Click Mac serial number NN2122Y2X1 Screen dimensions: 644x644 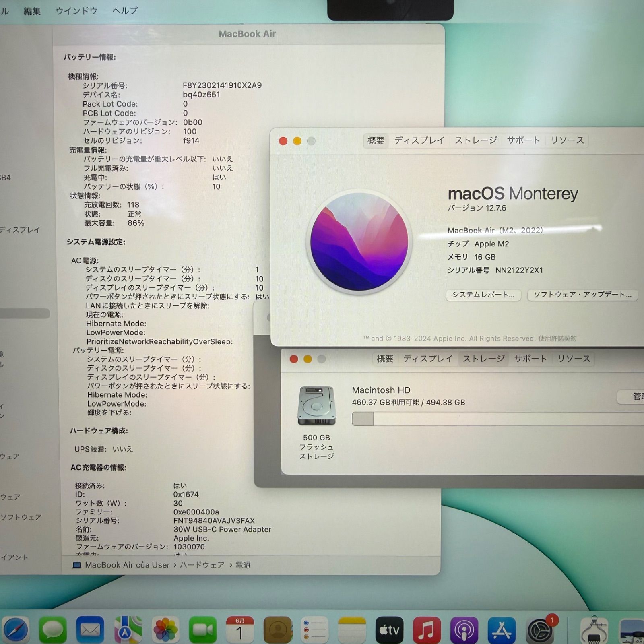[x=519, y=270]
